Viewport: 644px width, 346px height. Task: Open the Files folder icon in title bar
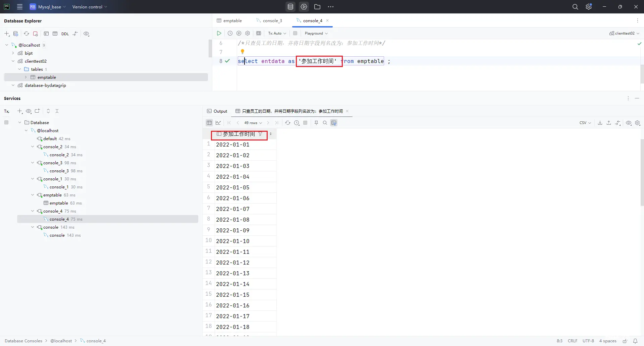click(x=317, y=7)
